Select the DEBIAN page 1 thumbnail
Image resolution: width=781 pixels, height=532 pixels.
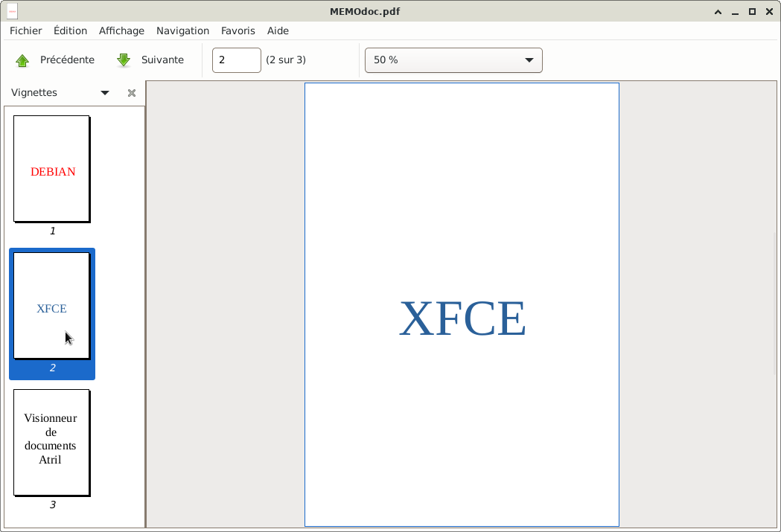click(52, 169)
